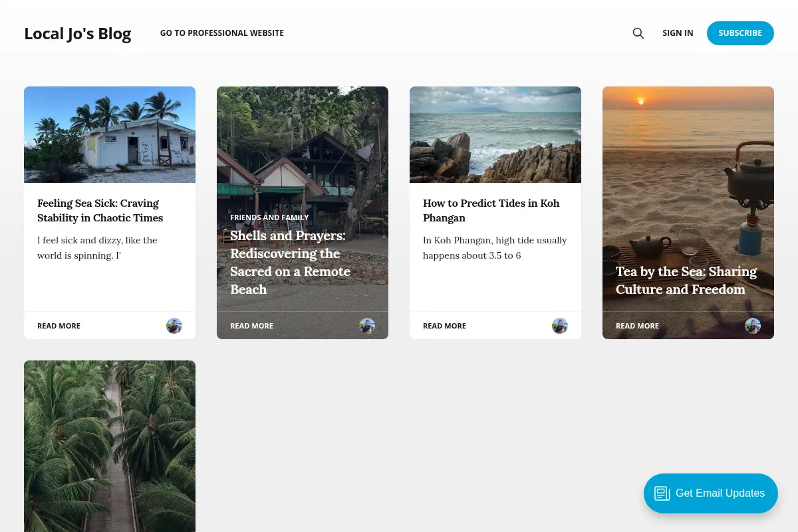The image size is (798, 532).
Task: Click author avatar on Feeling Sea Sick card
Action: click(174, 326)
